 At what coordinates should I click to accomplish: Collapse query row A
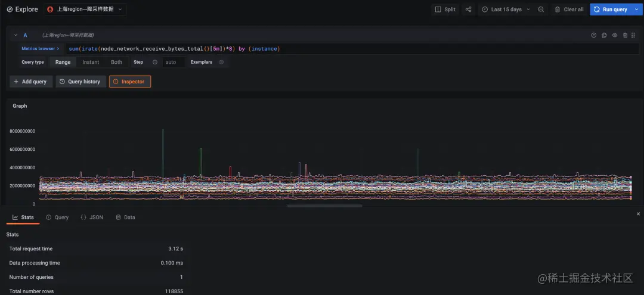click(16, 35)
